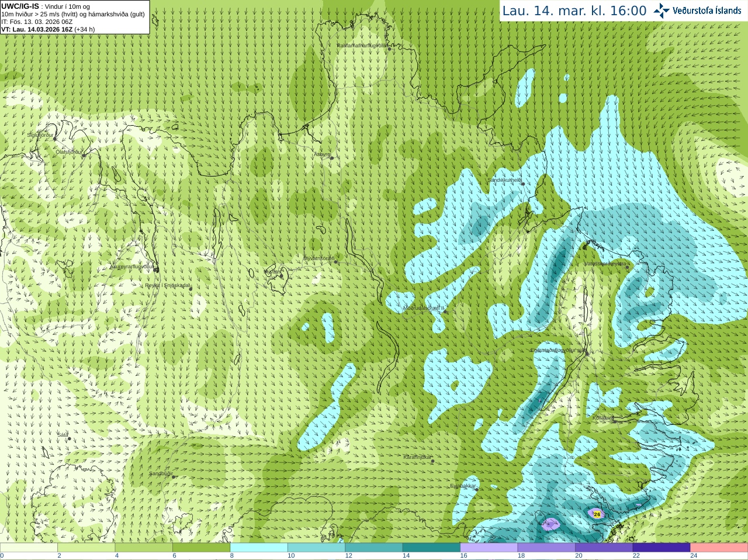Select the Möðrudalsöræfi II station marker
Viewport: 748px width, 560px height.
[x=445, y=312]
